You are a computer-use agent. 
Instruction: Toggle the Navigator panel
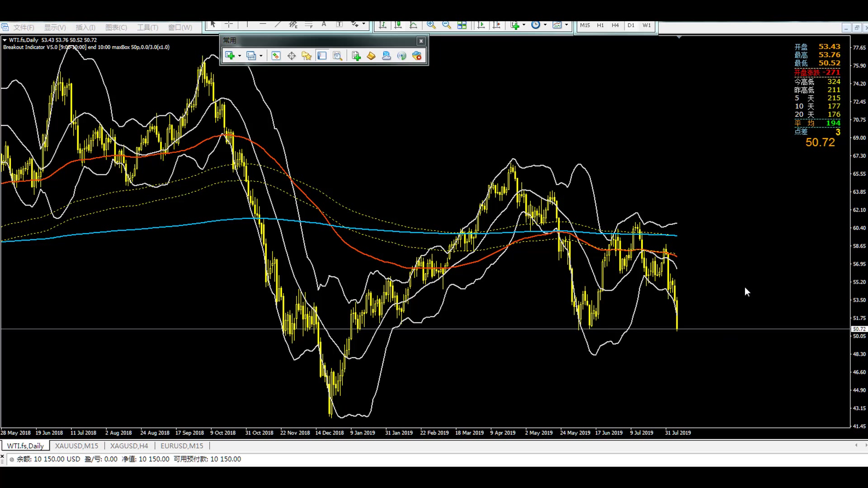coord(307,56)
